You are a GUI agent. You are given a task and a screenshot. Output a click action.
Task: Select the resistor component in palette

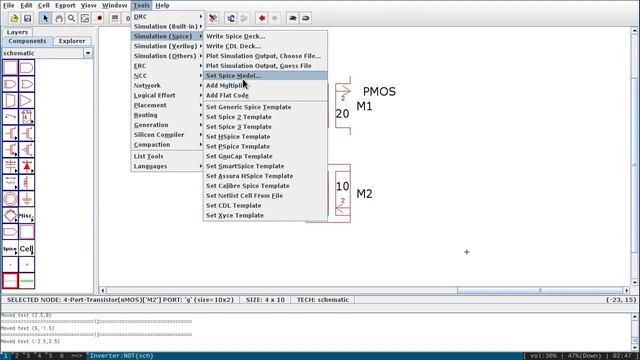point(10,182)
